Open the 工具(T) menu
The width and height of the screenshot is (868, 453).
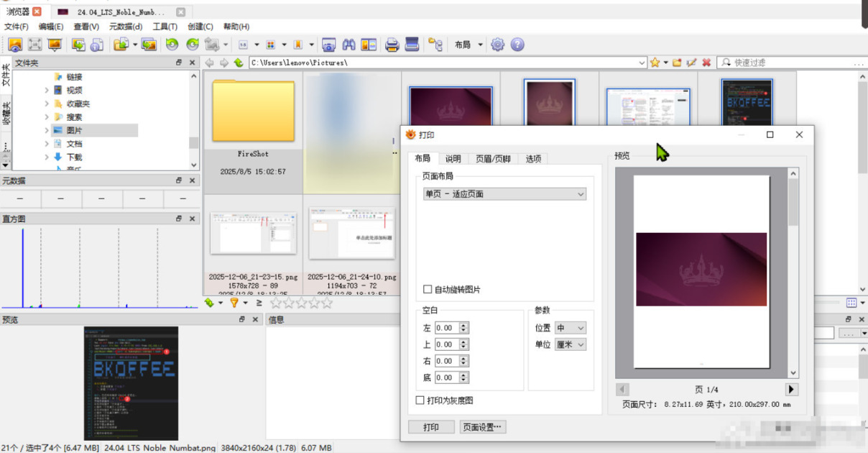[165, 27]
